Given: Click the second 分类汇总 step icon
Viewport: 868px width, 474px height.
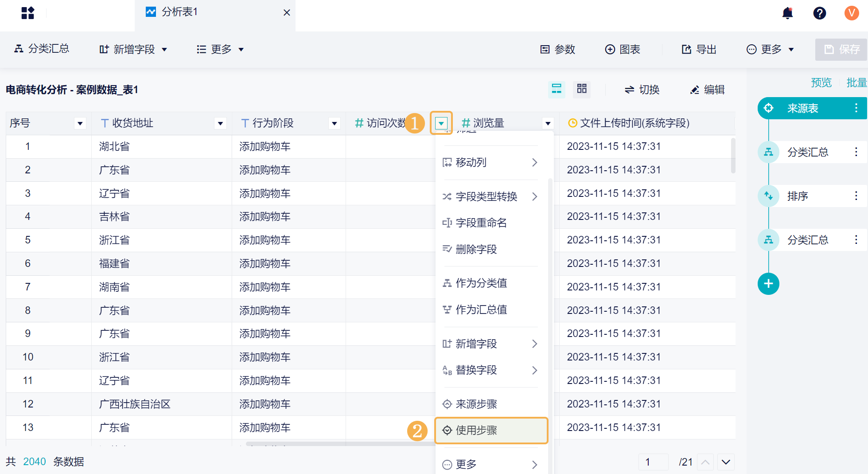Looking at the screenshot, I should [x=768, y=240].
